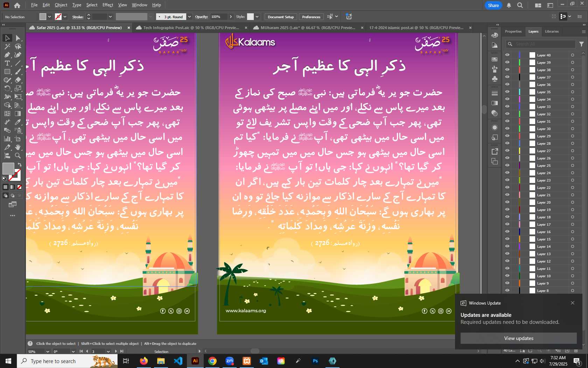
Task: Select the Pen tool
Action: coord(7,55)
